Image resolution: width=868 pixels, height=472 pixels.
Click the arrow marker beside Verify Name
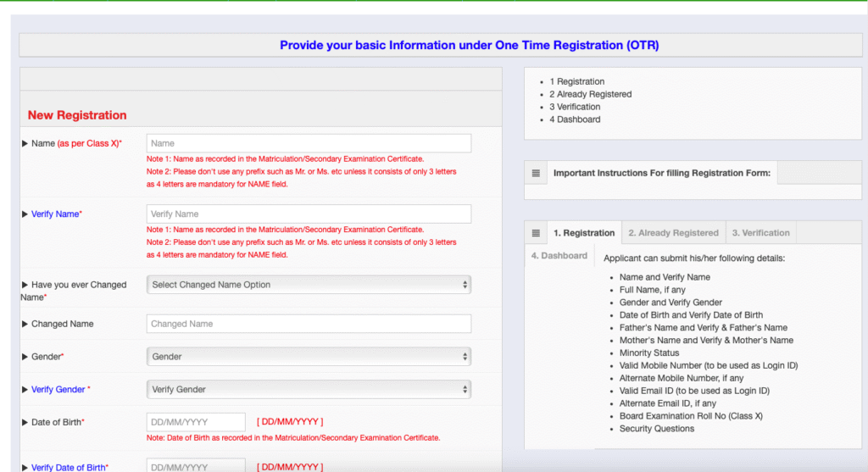click(25, 214)
